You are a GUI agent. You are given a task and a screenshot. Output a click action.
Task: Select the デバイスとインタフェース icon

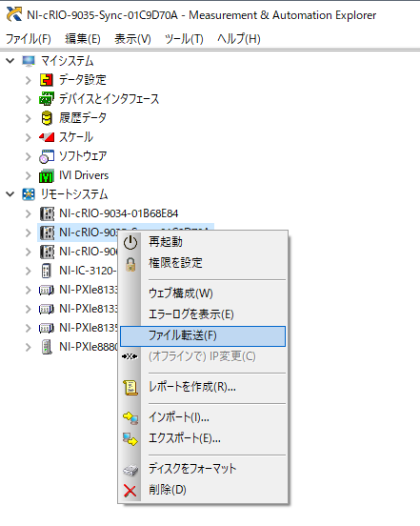tap(47, 99)
